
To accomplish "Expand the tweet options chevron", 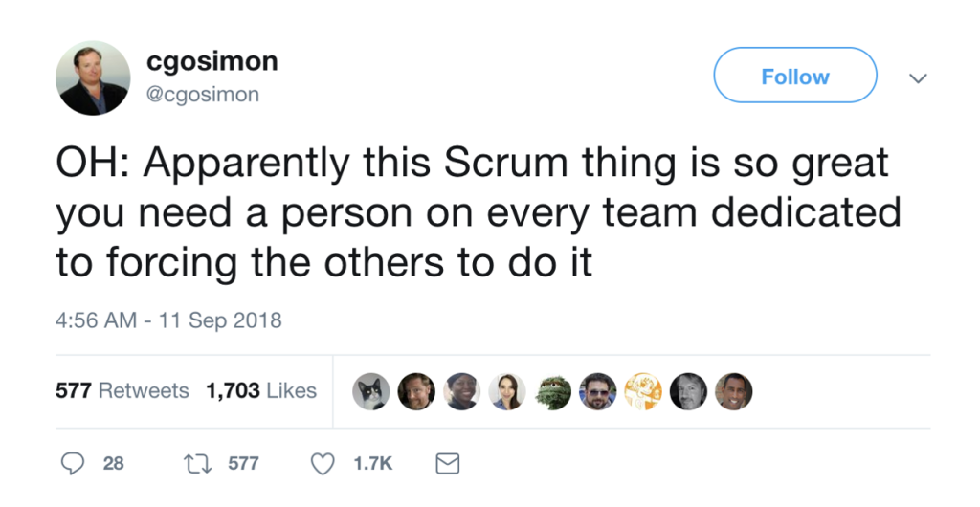I will click(917, 78).
